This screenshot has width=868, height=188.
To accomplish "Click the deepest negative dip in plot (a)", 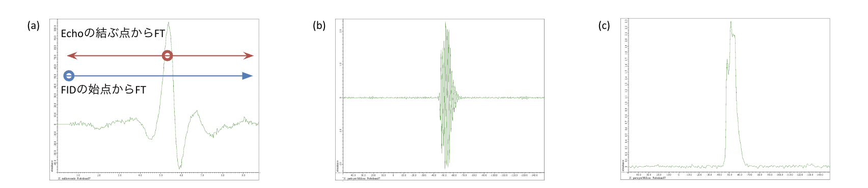I will [x=179, y=167].
